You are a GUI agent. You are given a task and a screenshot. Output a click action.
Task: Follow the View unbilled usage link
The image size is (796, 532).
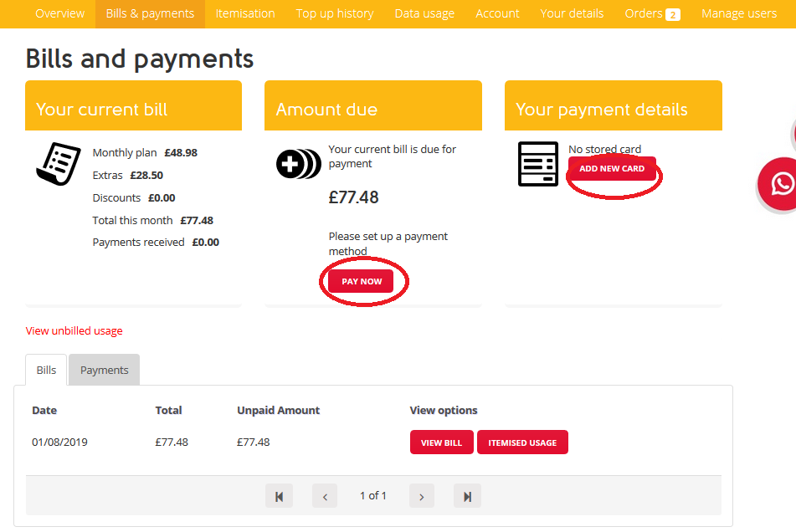[74, 330]
